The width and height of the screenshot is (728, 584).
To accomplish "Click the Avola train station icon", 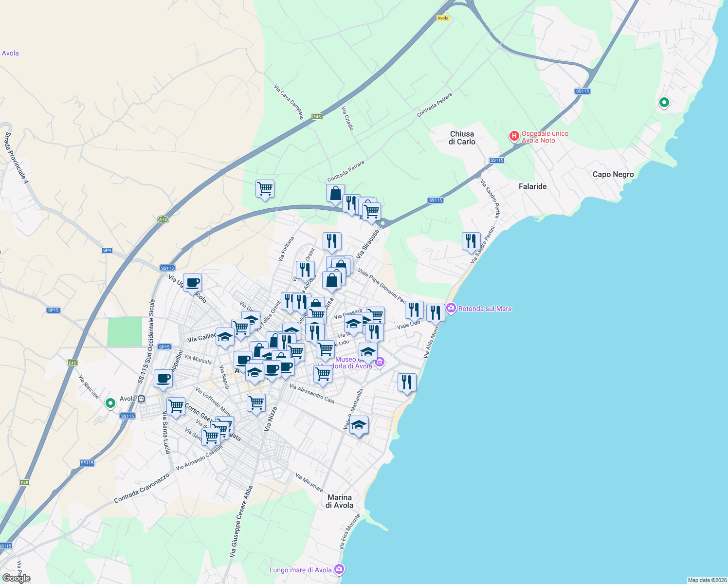I will 141,398.
